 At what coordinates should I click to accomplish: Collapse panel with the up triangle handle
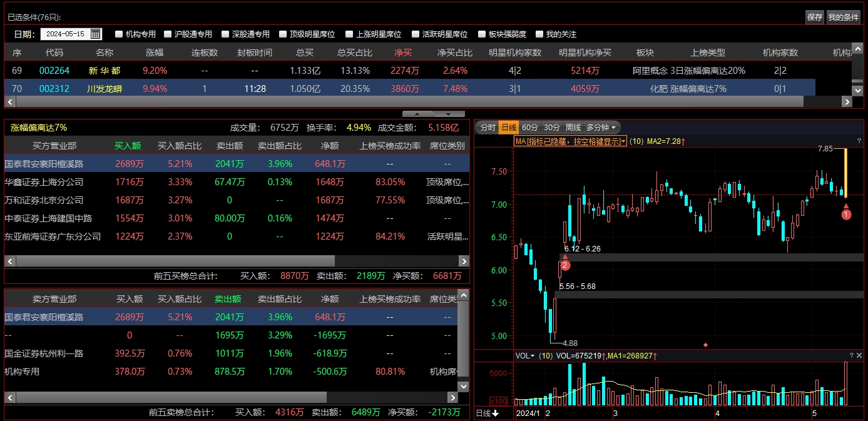[x=417, y=114]
